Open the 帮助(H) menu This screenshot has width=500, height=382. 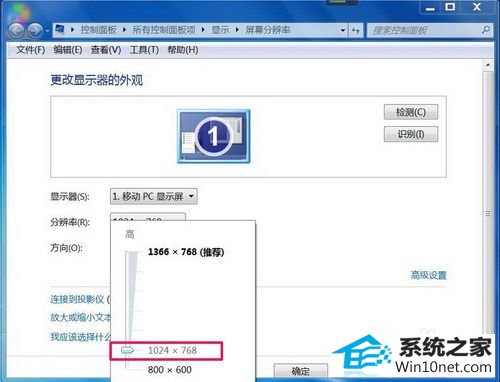183,50
